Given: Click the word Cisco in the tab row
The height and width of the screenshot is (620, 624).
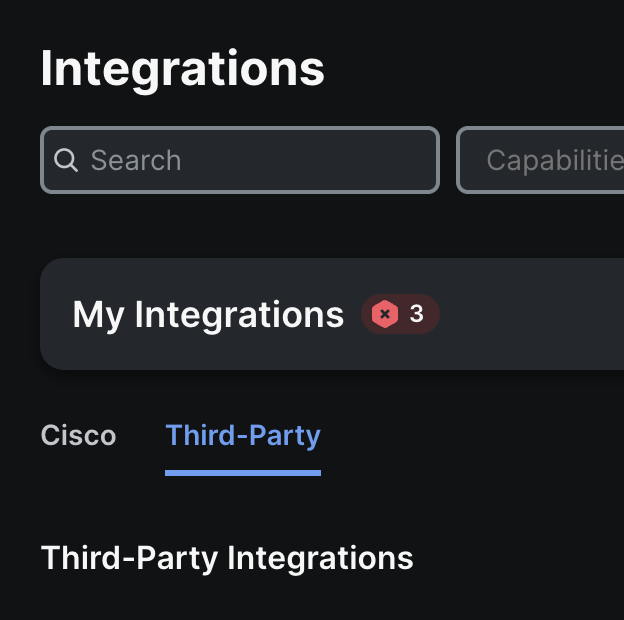Looking at the screenshot, I should (x=78, y=436).
